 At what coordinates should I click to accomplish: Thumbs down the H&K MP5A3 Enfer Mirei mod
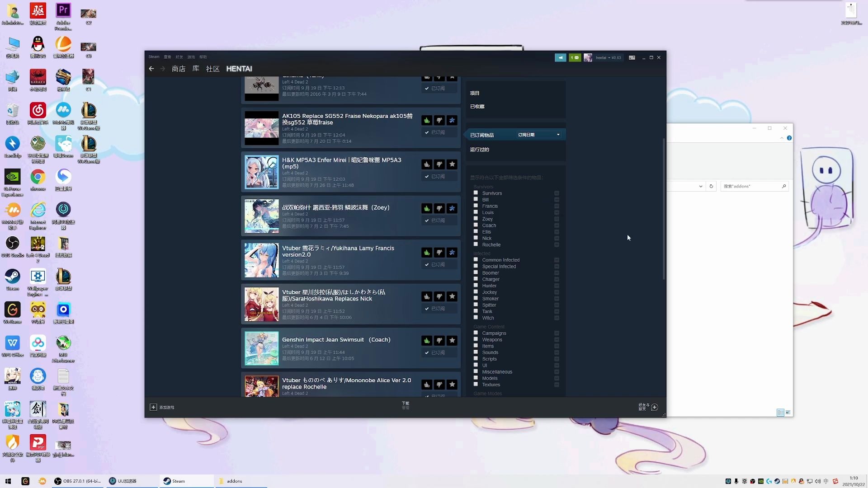point(439,164)
